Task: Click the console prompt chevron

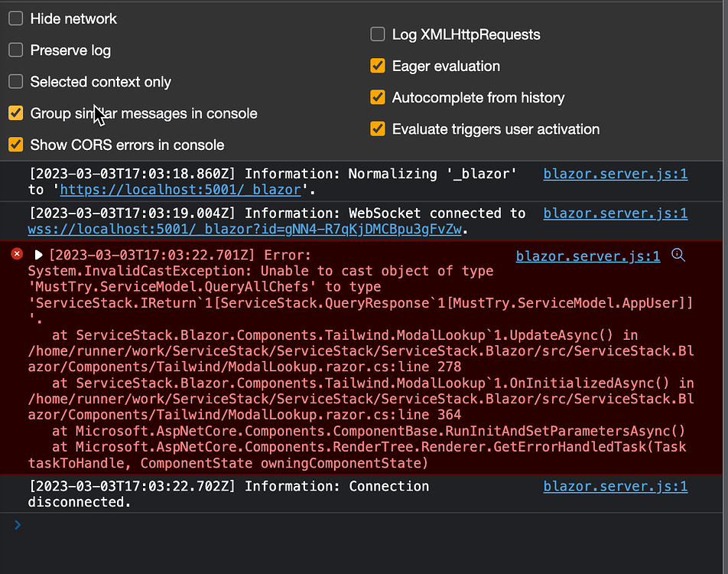Action: [18, 525]
